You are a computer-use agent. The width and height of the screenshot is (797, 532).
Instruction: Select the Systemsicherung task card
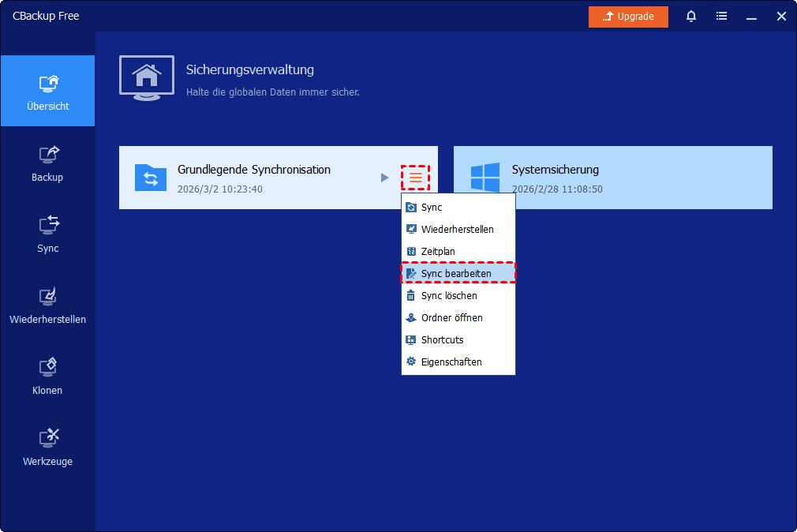coord(612,178)
